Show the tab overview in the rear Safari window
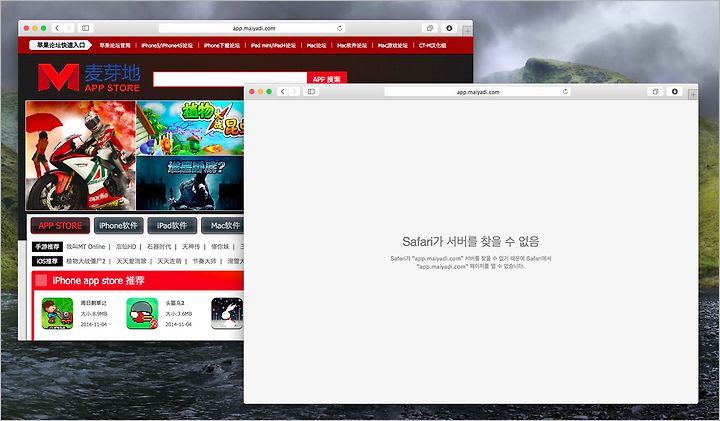The height and width of the screenshot is (421, 720). click(430, 28)
